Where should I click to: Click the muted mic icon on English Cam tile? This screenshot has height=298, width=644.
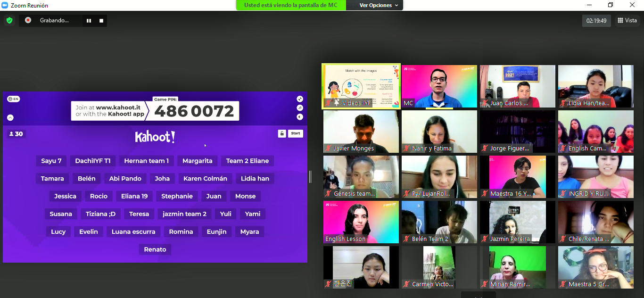(563, 148)
